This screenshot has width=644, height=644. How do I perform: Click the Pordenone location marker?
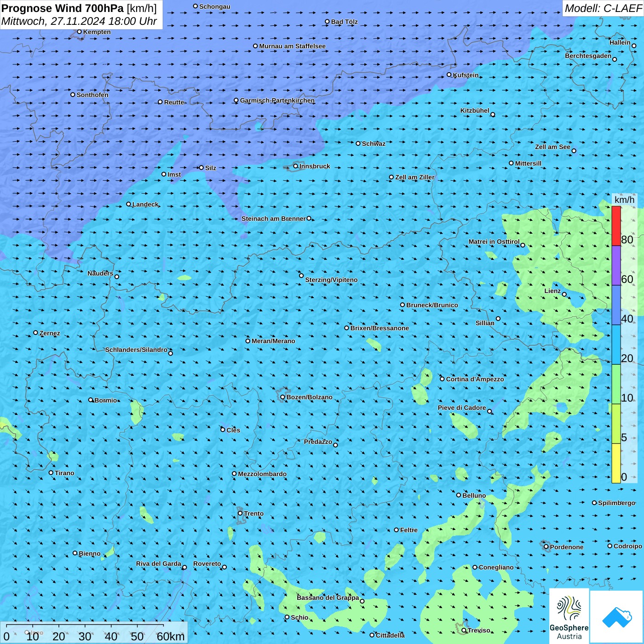click(546, 547)
